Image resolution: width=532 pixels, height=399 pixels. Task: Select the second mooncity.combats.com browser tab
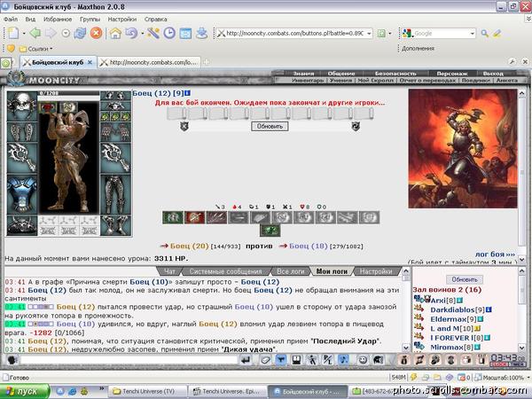pyautogui.click(x=149, y=62)
